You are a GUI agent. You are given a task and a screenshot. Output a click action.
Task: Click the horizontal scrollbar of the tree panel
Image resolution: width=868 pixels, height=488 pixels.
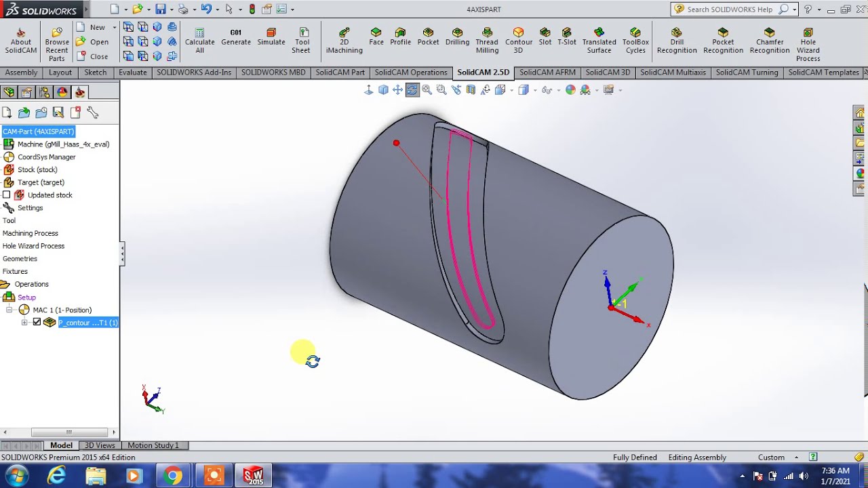coord(68,432)
